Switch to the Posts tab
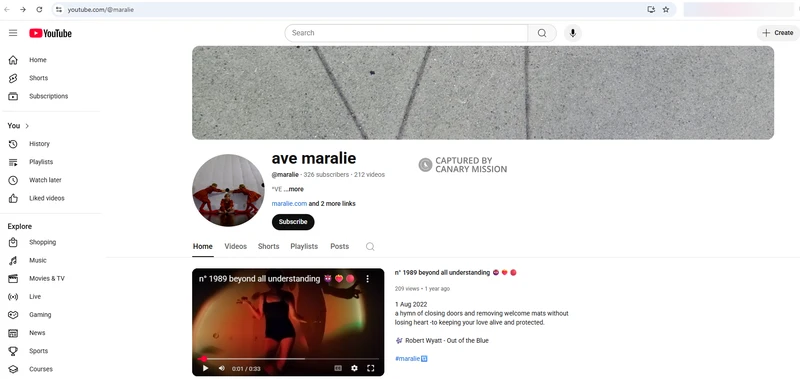Screen dimensions: 800x379 (339, 246)
